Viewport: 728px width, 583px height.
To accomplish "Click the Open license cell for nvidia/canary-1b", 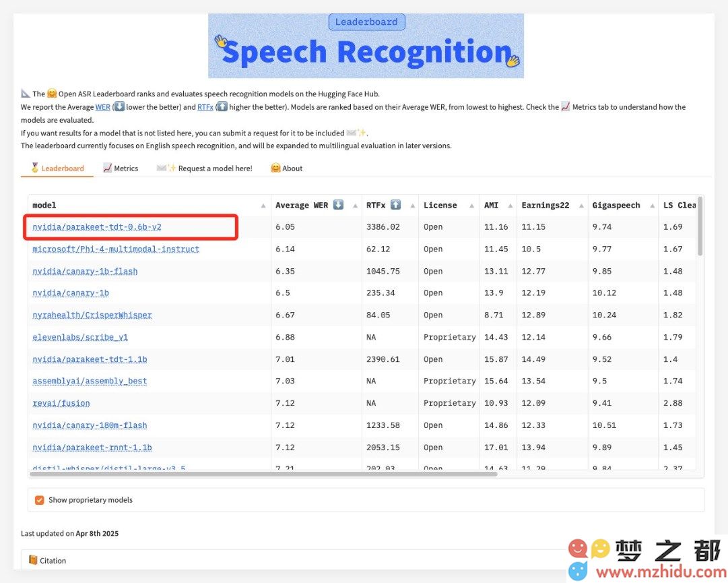I will click(433, 293).
